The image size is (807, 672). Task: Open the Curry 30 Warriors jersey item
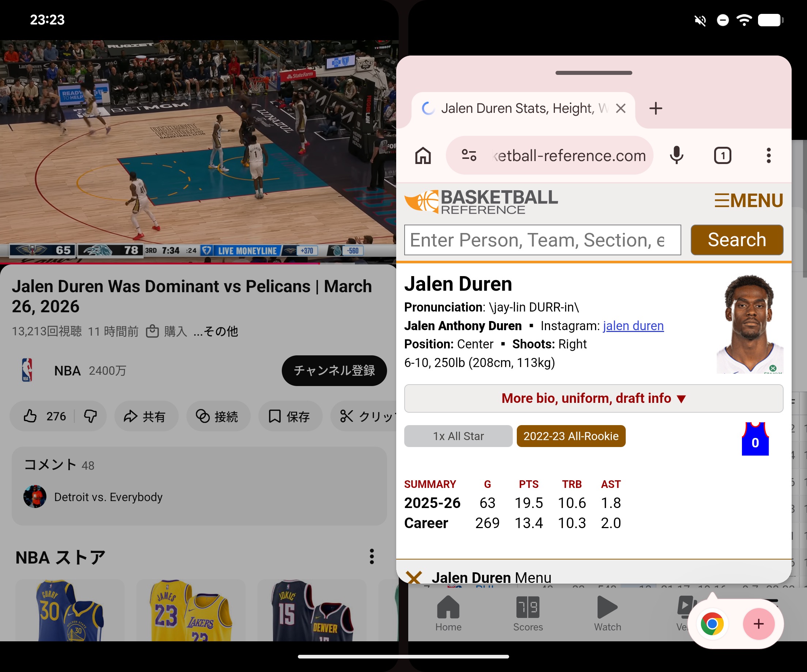[70, 610]
